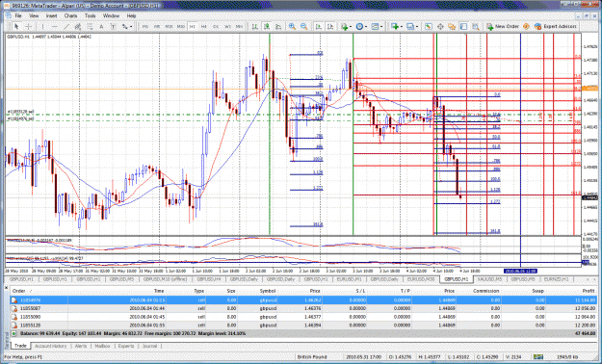Switch to GBPUSD,M10 (offline) chart tab
This screenshot has height=364, width=602.
click(x=165, y=279)
